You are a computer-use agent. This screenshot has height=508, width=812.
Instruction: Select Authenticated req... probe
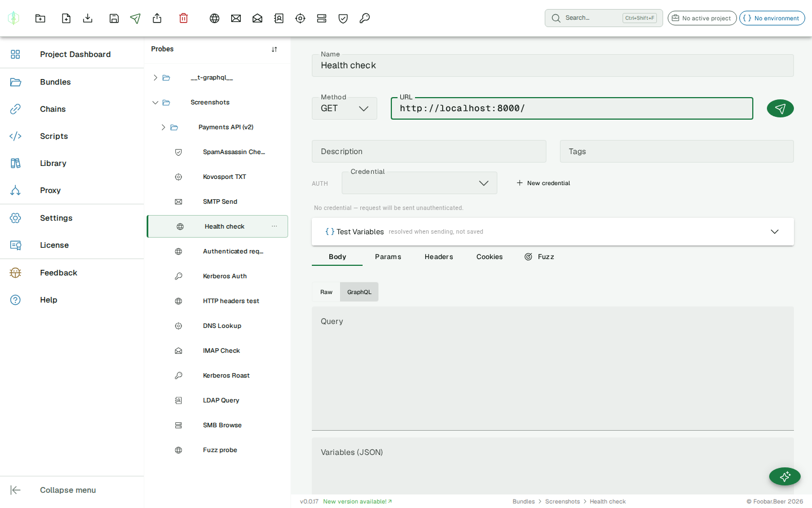[217, 251]
